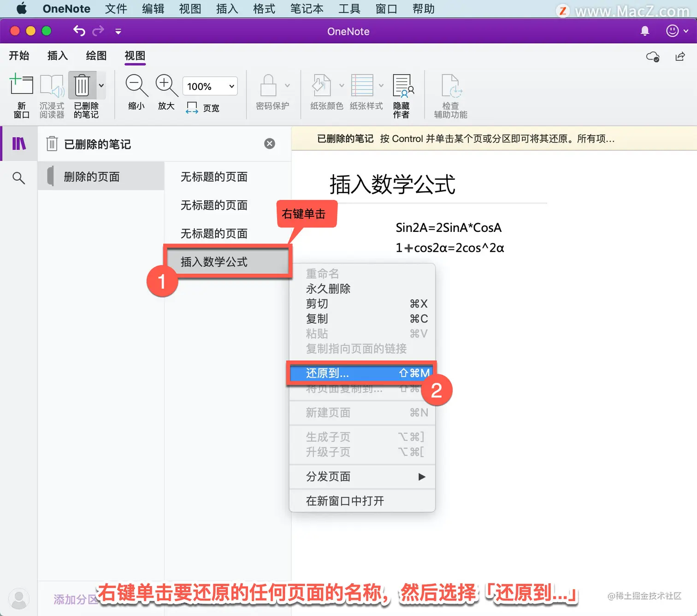
Task: Select the 视图 ribbon tab
Action: pyautogui.click(x=135, y=56)
